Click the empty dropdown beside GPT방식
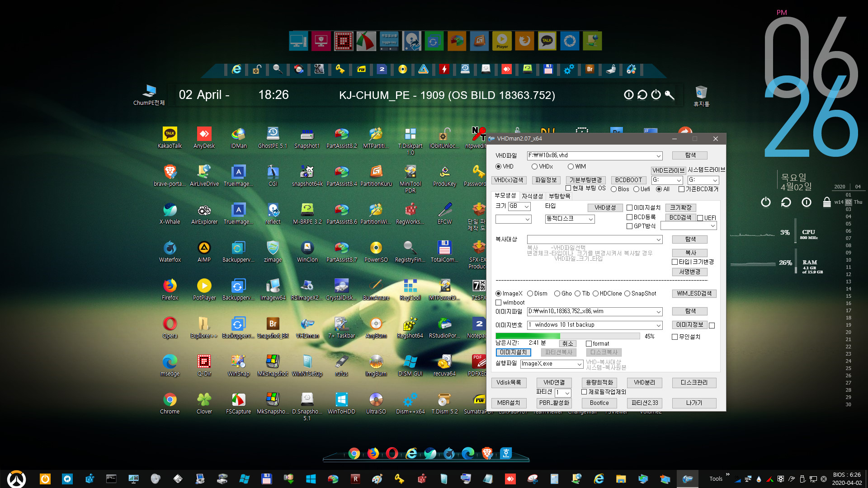 pyautogui.click(x=689, y=226)
